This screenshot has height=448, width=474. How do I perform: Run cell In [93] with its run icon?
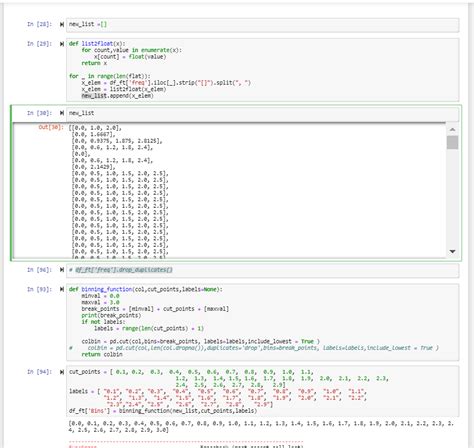pos(62,289)
